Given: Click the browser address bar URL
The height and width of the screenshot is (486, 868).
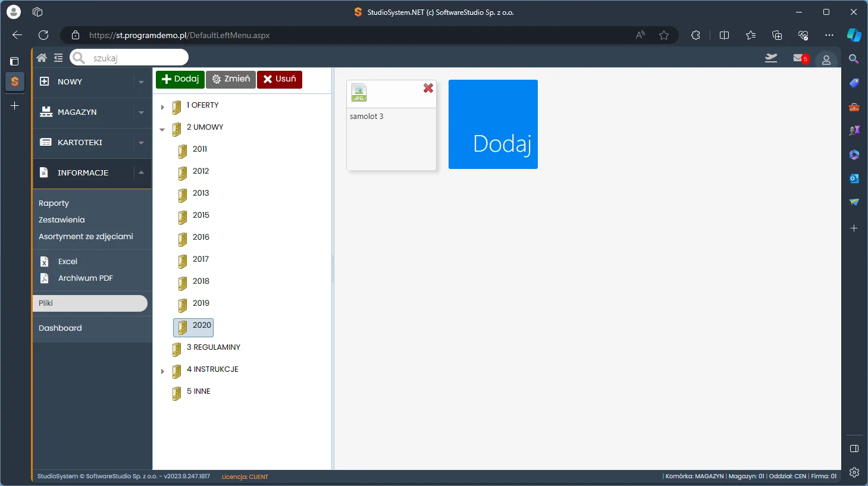Looking at the screenshot, I should coord(179,35).
